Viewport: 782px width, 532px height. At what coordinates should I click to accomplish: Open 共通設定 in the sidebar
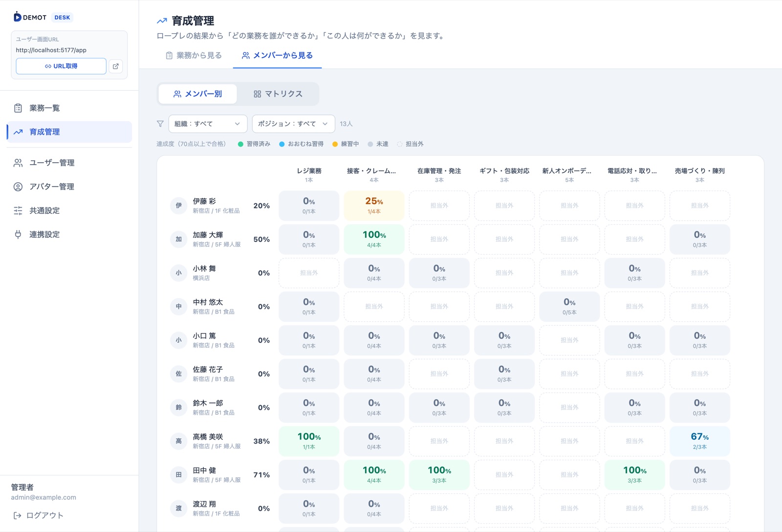pos(69,211)
